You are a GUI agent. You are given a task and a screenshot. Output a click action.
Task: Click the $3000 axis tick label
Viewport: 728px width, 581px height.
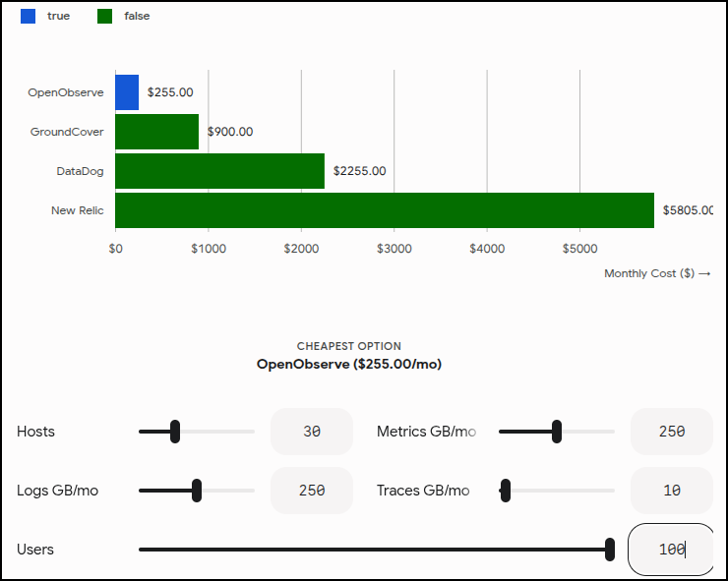click(394, 249)
